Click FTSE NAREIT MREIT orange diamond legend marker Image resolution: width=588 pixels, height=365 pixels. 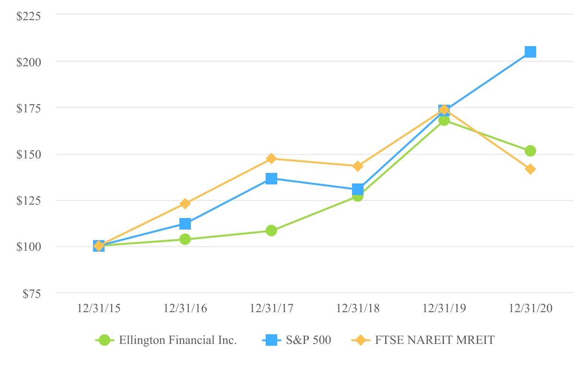[361, 340]
